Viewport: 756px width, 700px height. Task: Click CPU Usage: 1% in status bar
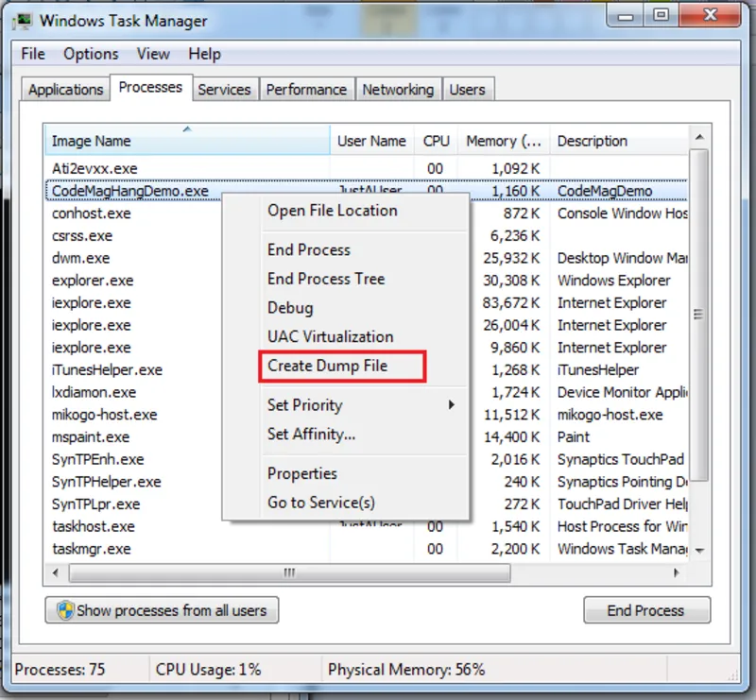click(x=208, y=669)
